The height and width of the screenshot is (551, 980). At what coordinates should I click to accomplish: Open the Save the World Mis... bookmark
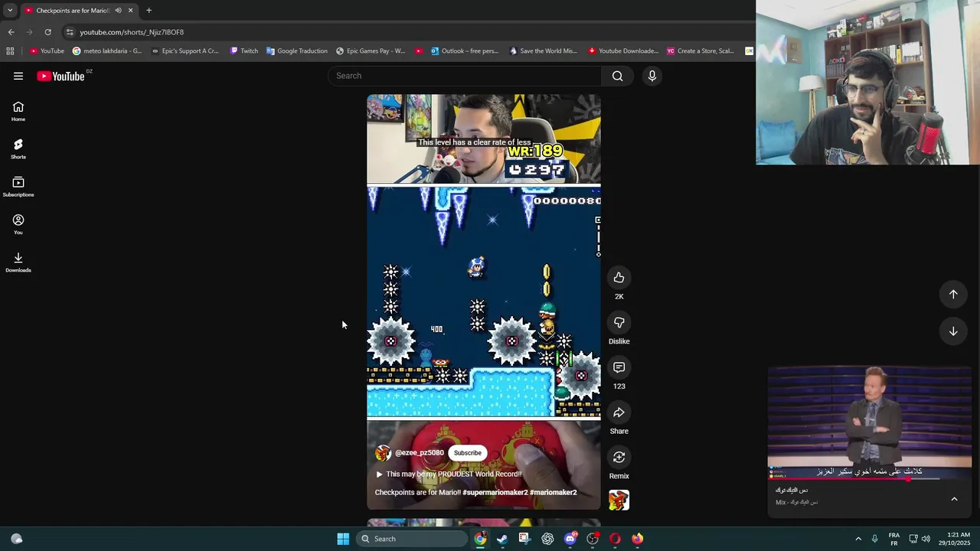click(x=542, y=51)
